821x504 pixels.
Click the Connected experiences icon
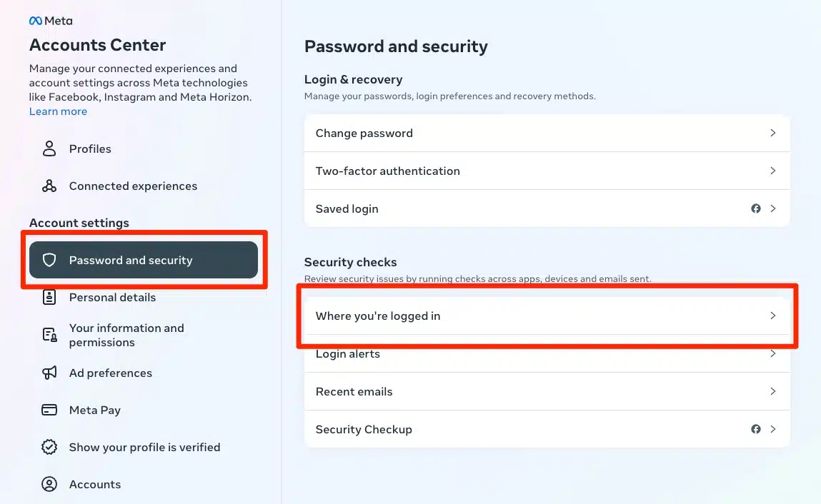tap(49, 186)
